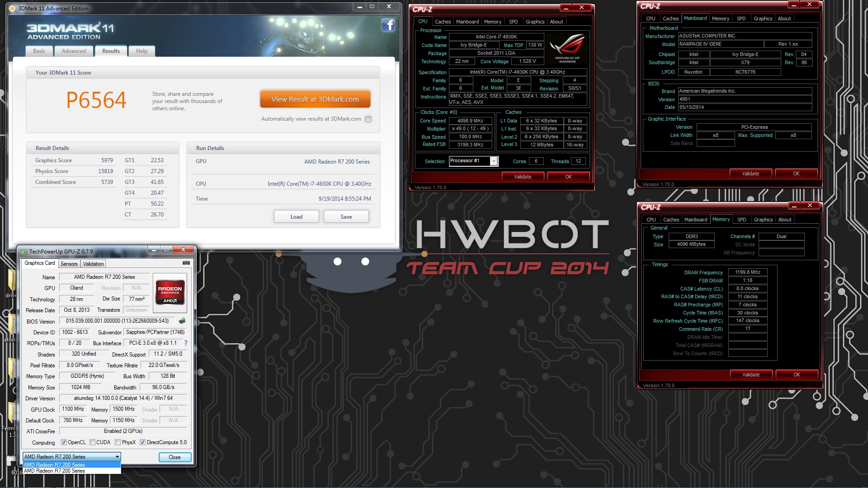Click the Core Speed 4898.9 MHz value
This screenshot has width=868, height=488.
[470, 121]
